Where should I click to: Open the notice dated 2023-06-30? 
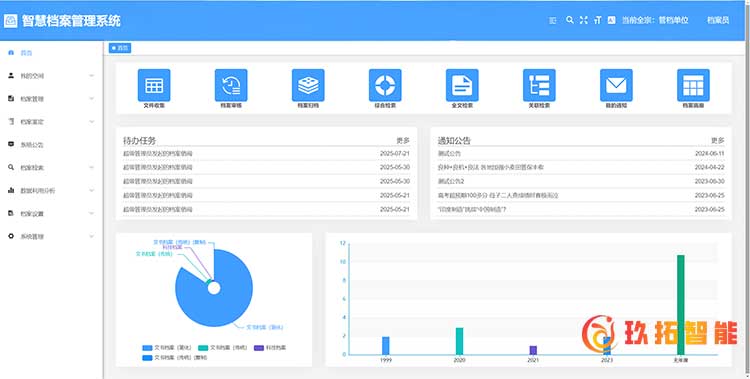click(x=581, y=181)
